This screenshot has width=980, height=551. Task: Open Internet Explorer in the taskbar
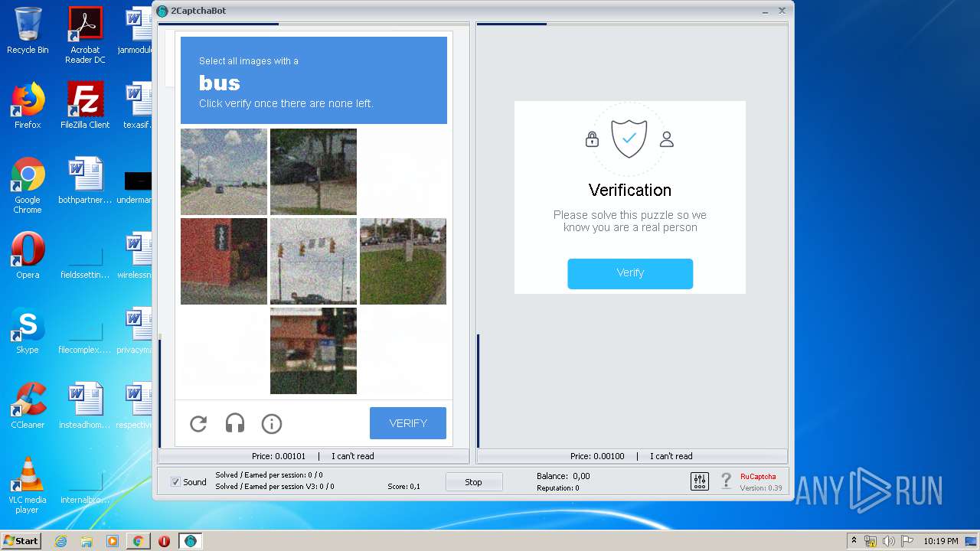[61, 541]
